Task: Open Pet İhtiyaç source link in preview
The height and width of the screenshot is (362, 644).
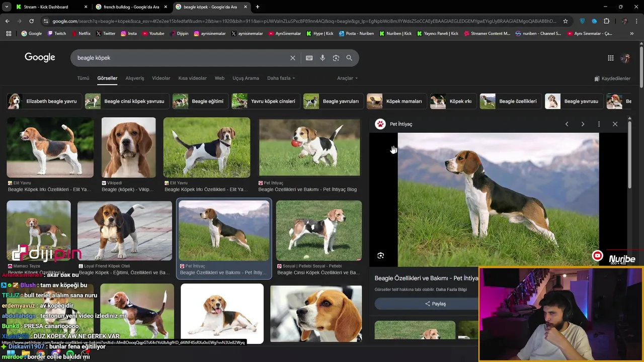Action: click(x=394, y=124)
